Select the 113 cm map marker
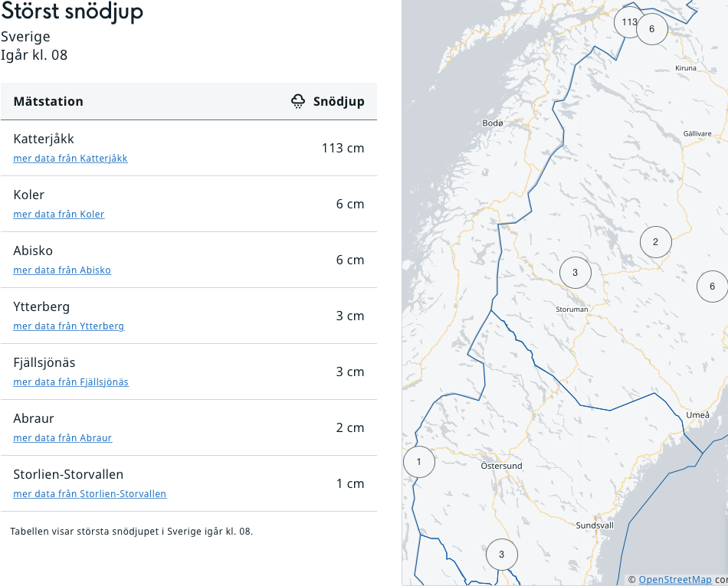The width and height of the screenshot is (728, 586). point(628,21)
